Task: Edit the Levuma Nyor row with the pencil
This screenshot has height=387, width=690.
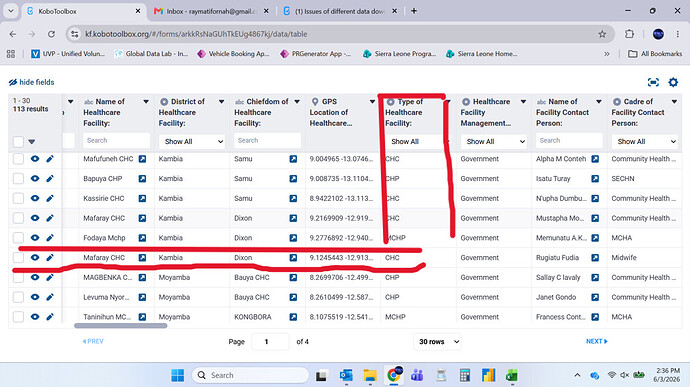Action: click(x=50, y=297)
